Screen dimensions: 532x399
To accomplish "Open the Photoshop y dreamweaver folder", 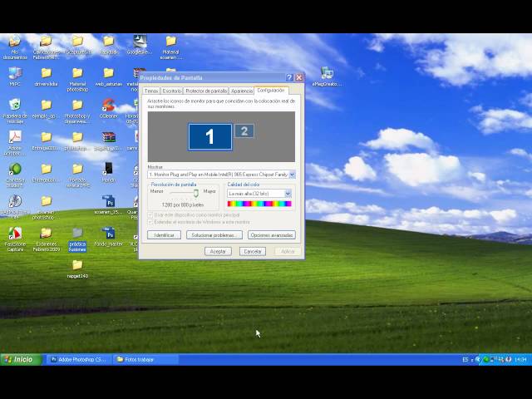I will pyautogui.click(x=77, y=111).
